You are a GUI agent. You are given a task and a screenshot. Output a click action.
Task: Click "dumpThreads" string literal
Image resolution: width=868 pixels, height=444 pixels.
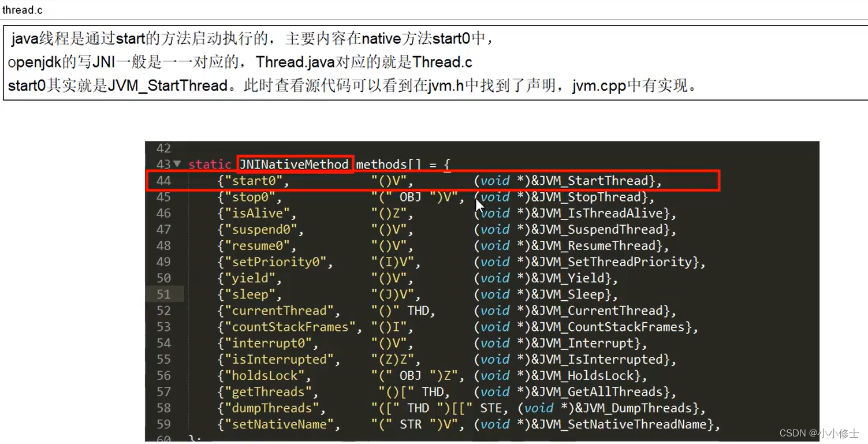(271, 408)
